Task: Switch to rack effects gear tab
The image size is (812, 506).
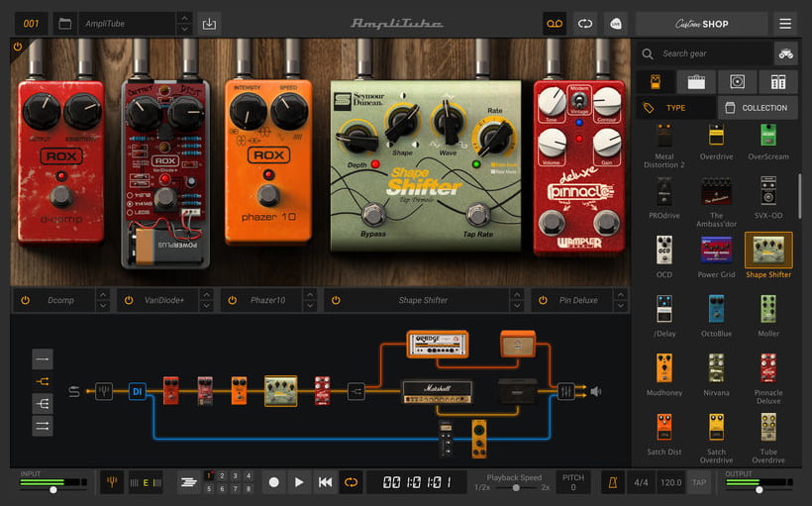Action: point(778,81)
